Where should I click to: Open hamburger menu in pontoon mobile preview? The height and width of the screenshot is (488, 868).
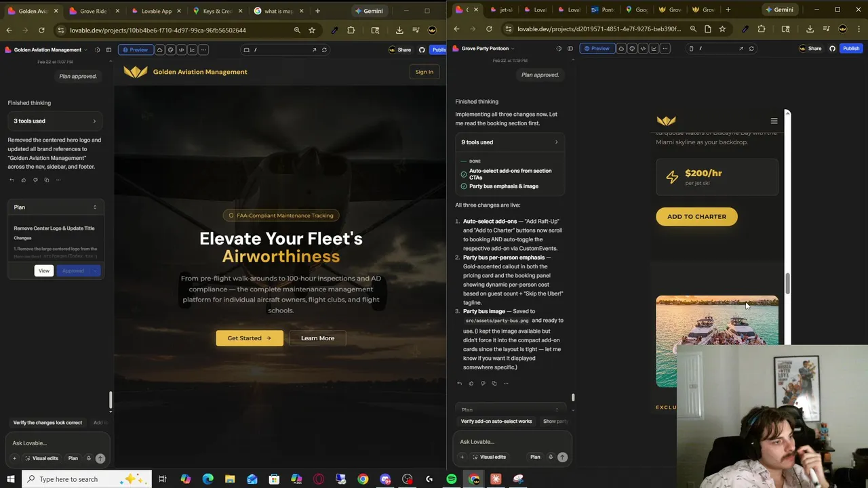pos(774,121)
